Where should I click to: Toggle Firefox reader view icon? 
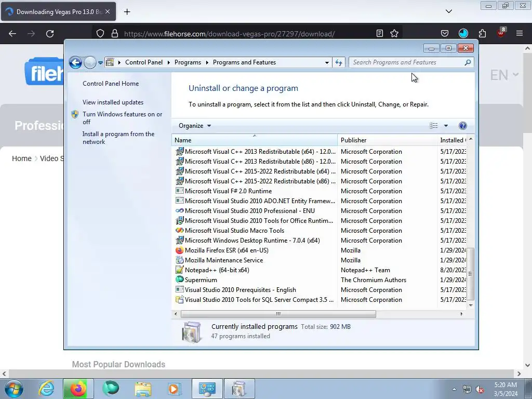[380, 33]
